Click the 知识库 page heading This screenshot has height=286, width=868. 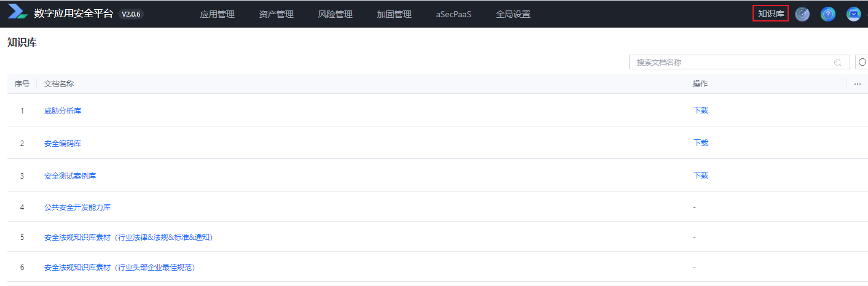[x=22, y=42]
